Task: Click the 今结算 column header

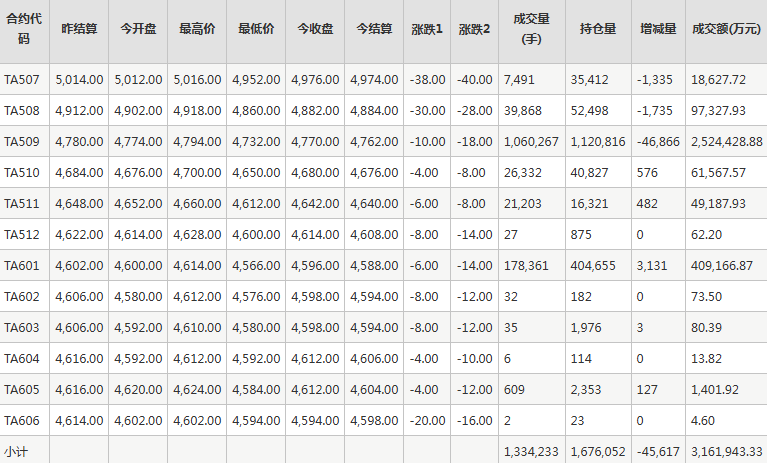Action: coord(374,29)
